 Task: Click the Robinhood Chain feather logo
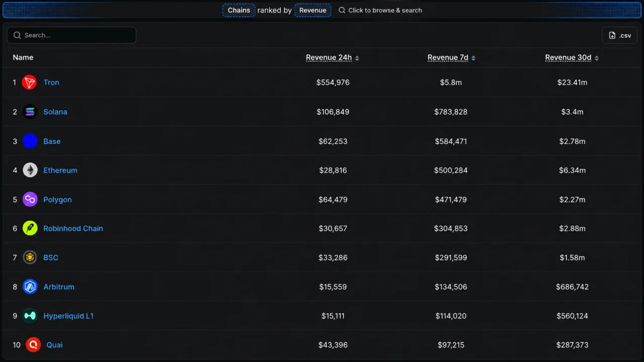click(30, 228)
